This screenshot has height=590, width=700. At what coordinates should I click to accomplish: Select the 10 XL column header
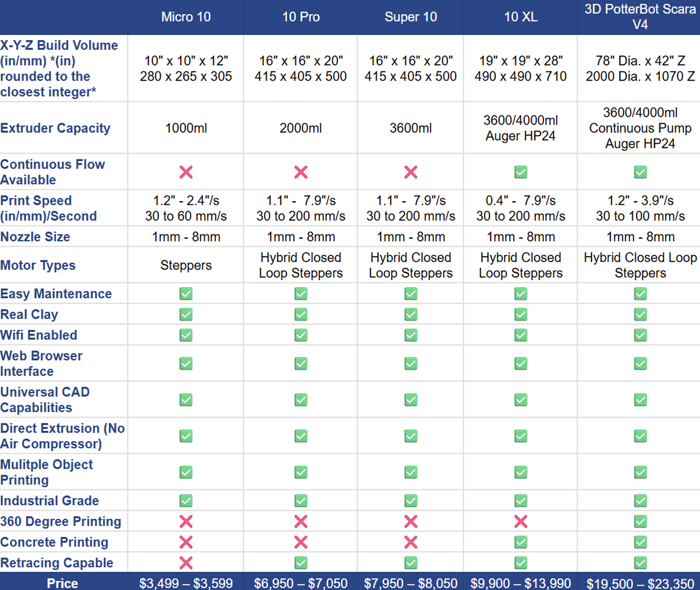click(521, 17)
